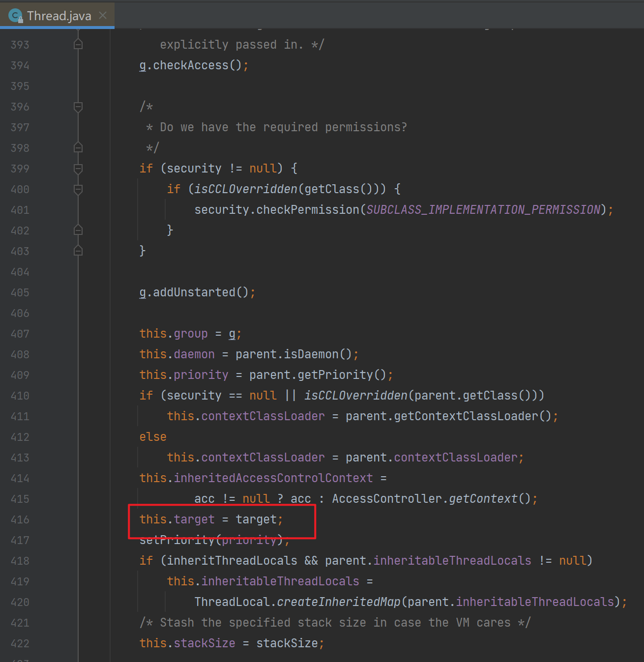
Task: Click the Java class icon on Thread.java tab
Action: (16, 16)
